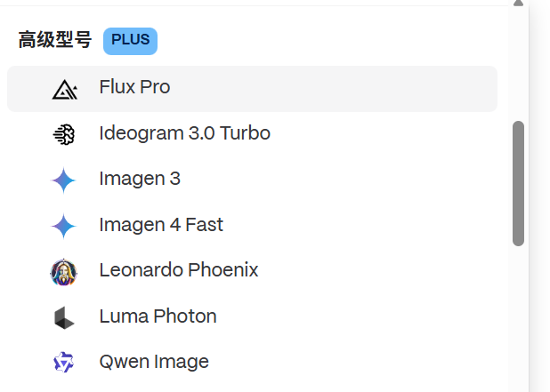Click the Leonardo Phoenix avatar icon

click(64, 271)
